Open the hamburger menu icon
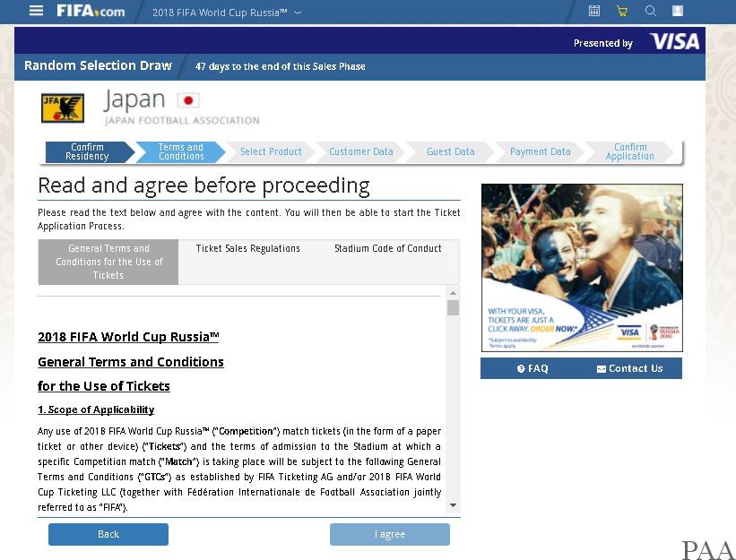 tap(36, 11)
